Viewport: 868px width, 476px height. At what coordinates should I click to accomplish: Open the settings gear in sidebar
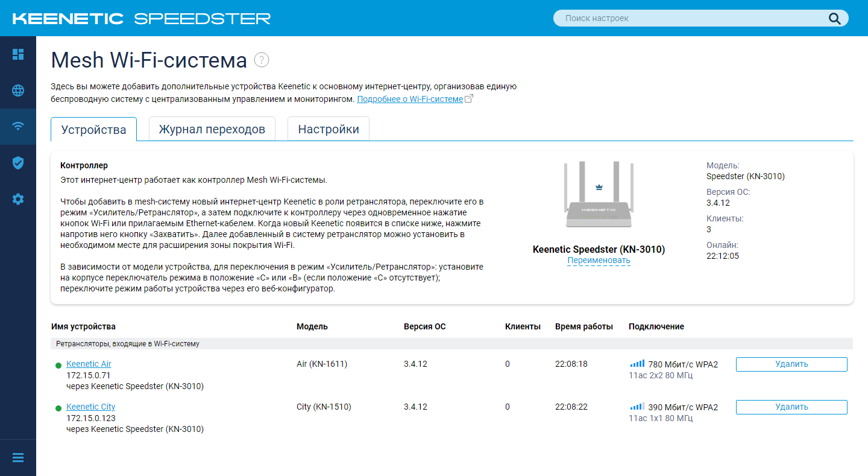18,199
